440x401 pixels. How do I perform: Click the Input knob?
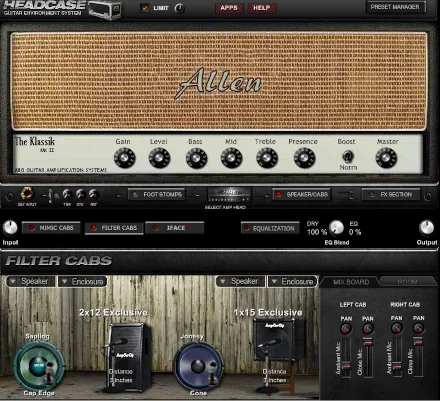[x=10, y=228]
